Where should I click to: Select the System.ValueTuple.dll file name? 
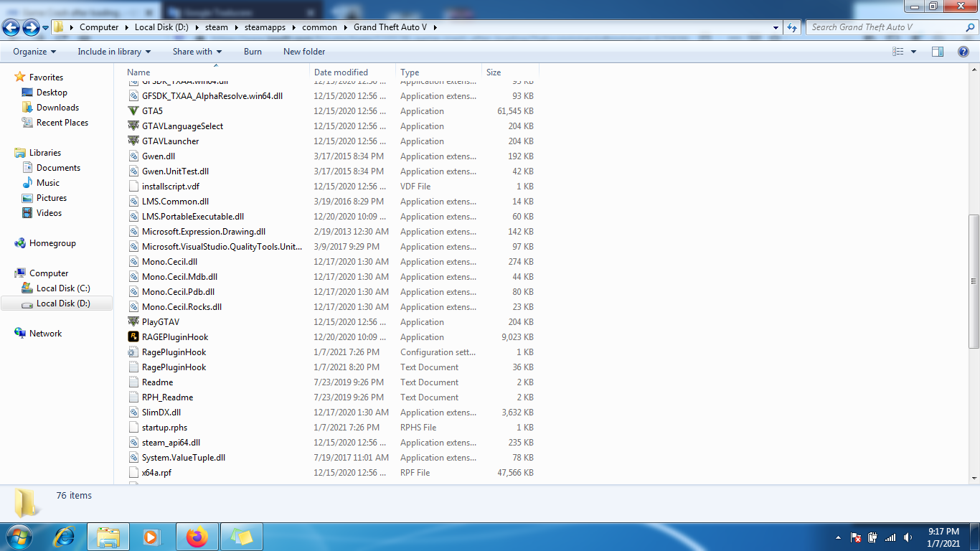point(184,458)
